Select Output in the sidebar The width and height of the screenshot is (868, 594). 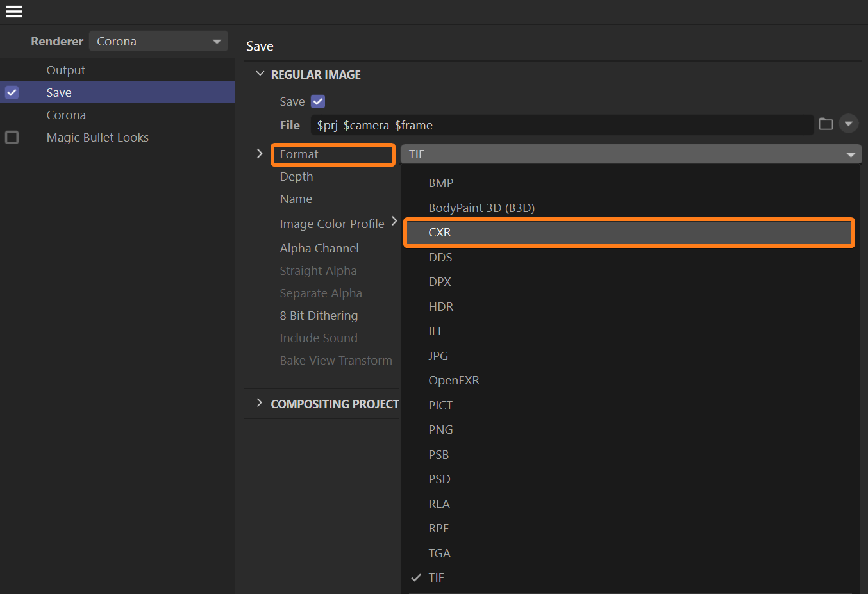pyautogui.click(x=65, y=70)
